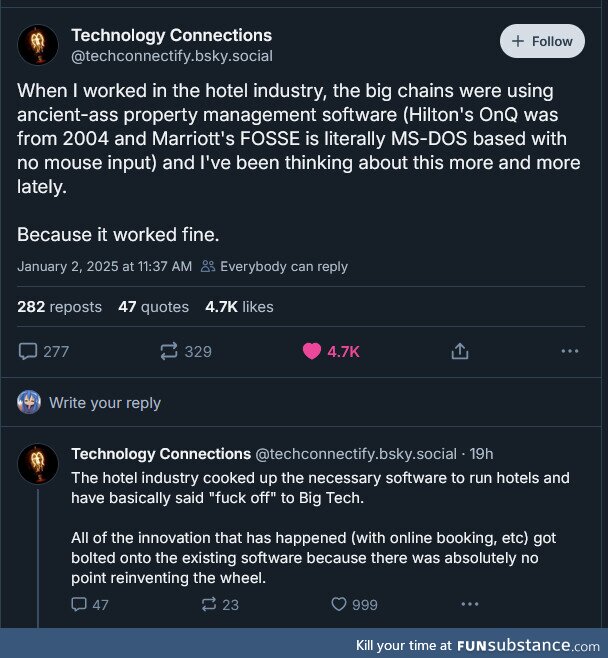Open the avatar on the reply post

pyautogui.click(x=38, y=464)
